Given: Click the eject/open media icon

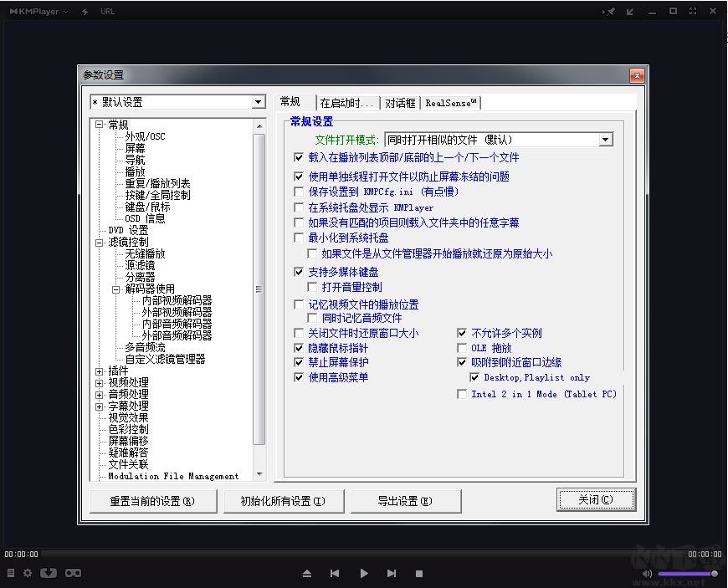Looking at the screenshot, I should pyautogui.click(x=306, y=574).
